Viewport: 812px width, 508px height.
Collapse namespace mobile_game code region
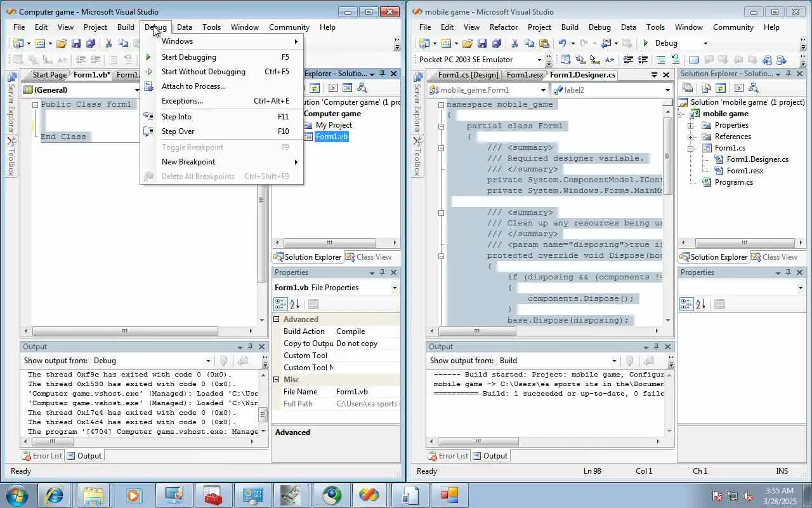click(441, 105)
